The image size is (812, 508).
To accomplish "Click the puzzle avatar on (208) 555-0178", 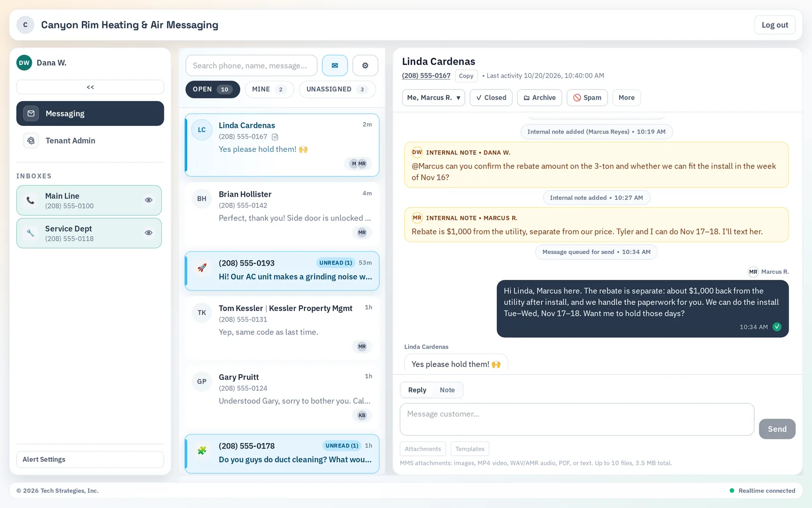I will (x=202, y=451).
